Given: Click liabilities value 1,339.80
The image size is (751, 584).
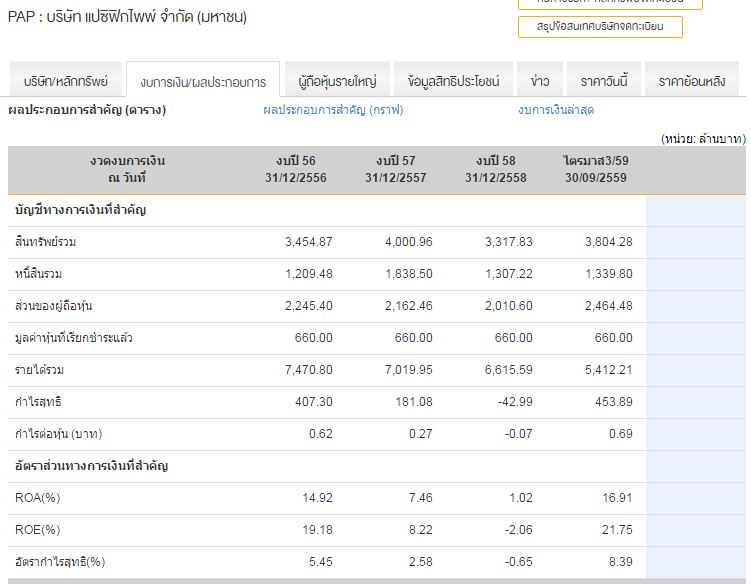Looking at the screenshot, I should pyautogui.click(x=609, y=274).
